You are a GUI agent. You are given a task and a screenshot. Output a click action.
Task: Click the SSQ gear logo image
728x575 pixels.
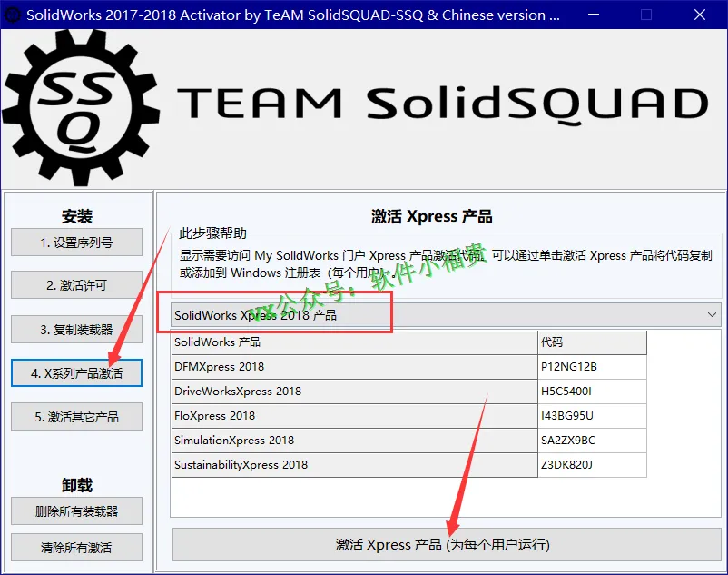pyautogui.click(x=82, y=108)
